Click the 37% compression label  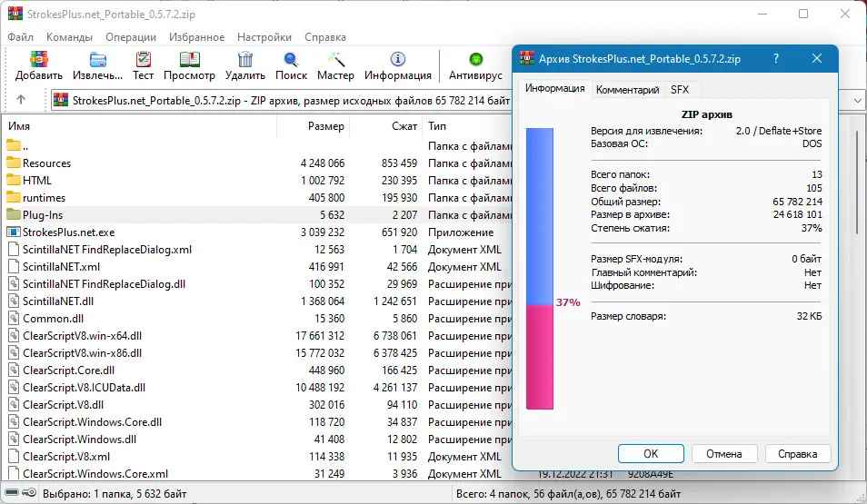tap(568, 302)
